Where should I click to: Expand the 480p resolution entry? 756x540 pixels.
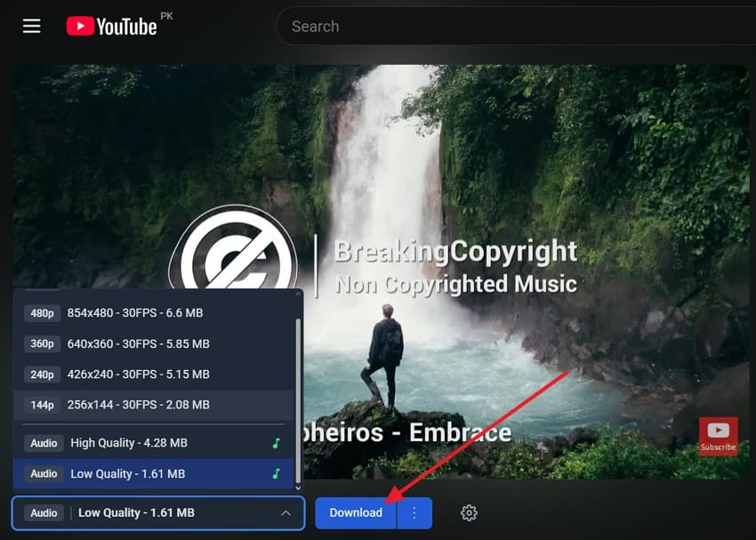(151, 313)
